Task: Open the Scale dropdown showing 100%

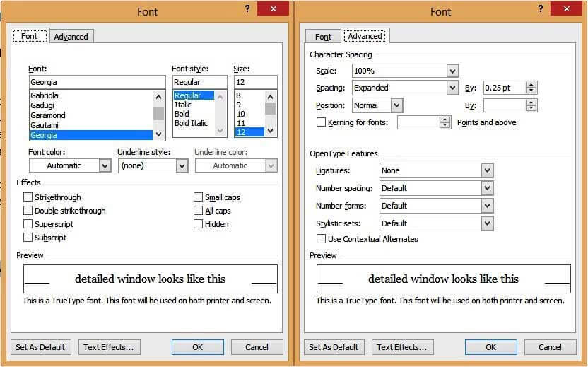Action: (452, 71)
